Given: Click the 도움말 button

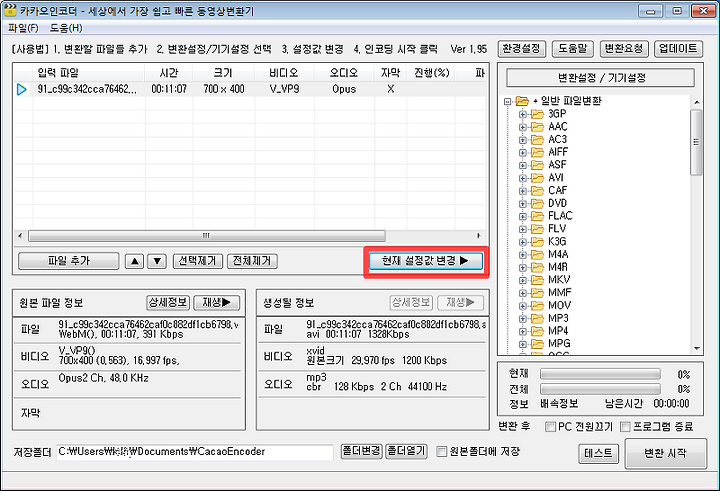Looking at the screenshot, I should tap(573, 48).
